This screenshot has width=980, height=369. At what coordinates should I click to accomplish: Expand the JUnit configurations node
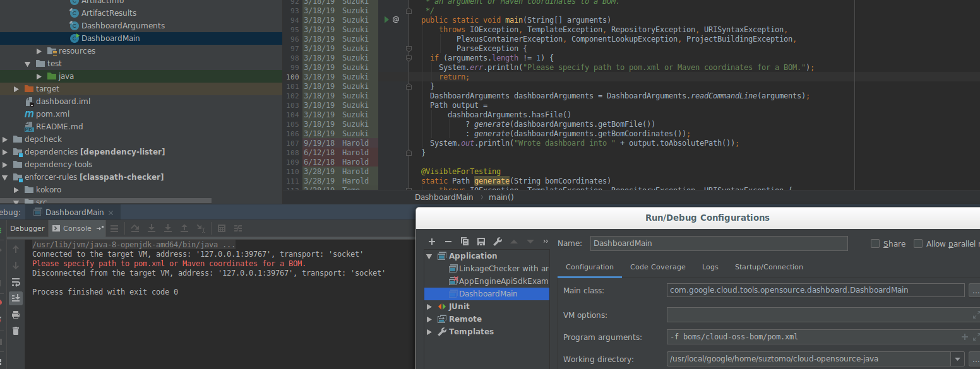tap(429, 306)
